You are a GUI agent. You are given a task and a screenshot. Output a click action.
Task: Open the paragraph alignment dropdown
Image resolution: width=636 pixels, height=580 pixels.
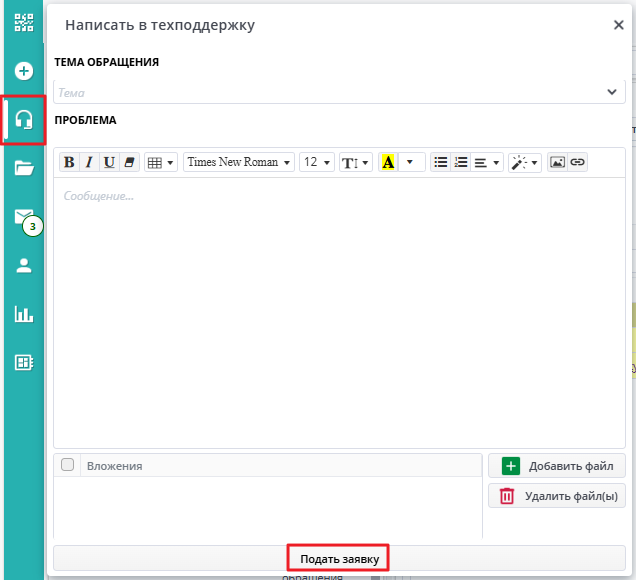tap(487, 162)
